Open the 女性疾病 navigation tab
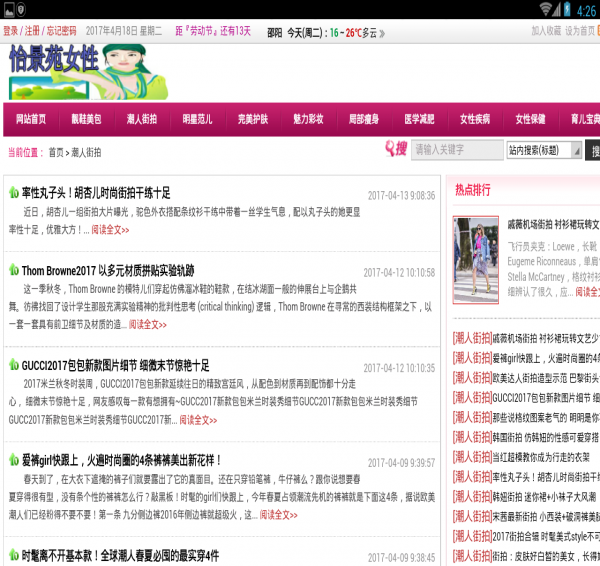600x566 pixels. point(475,119)
